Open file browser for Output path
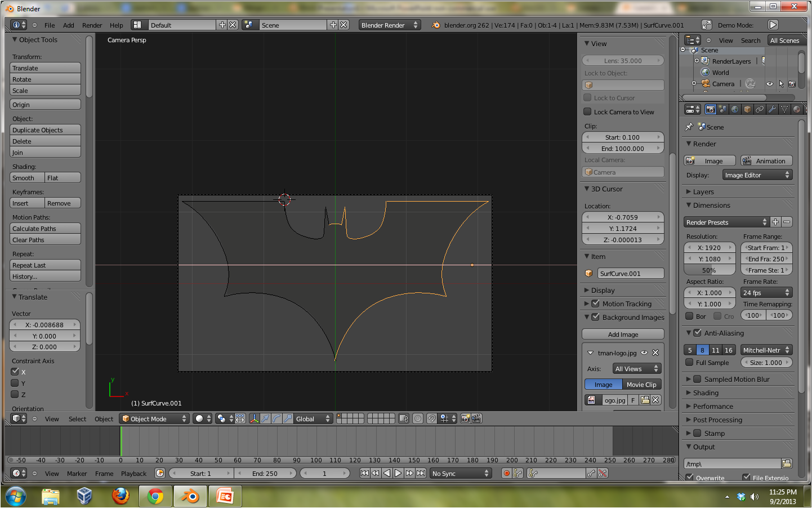812x508 pixels. coord(787,464)
